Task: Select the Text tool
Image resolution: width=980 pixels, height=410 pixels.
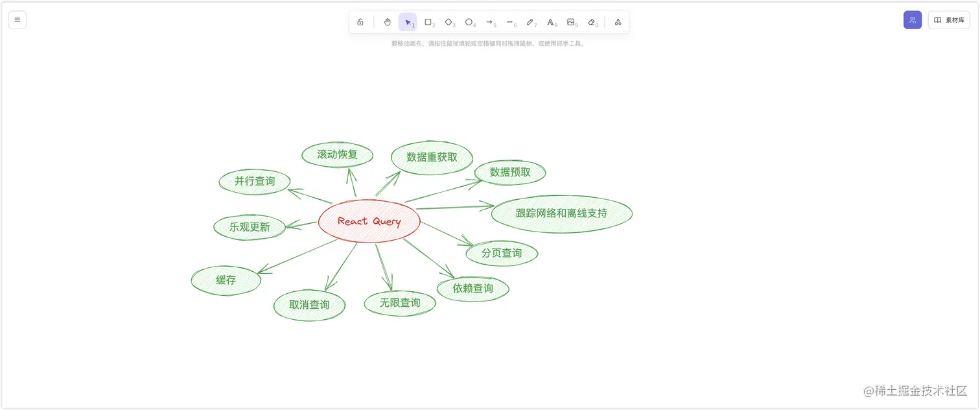Action: point(551,22)
